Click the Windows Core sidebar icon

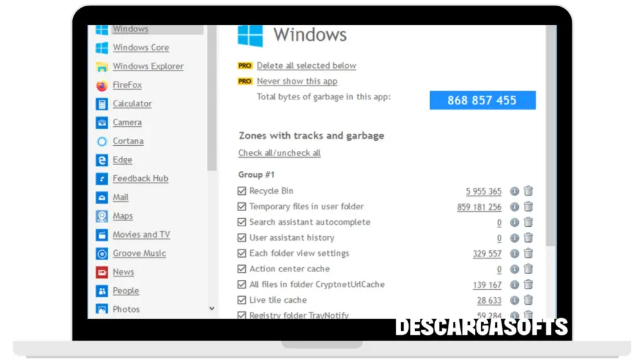click(x=102, y=48)
